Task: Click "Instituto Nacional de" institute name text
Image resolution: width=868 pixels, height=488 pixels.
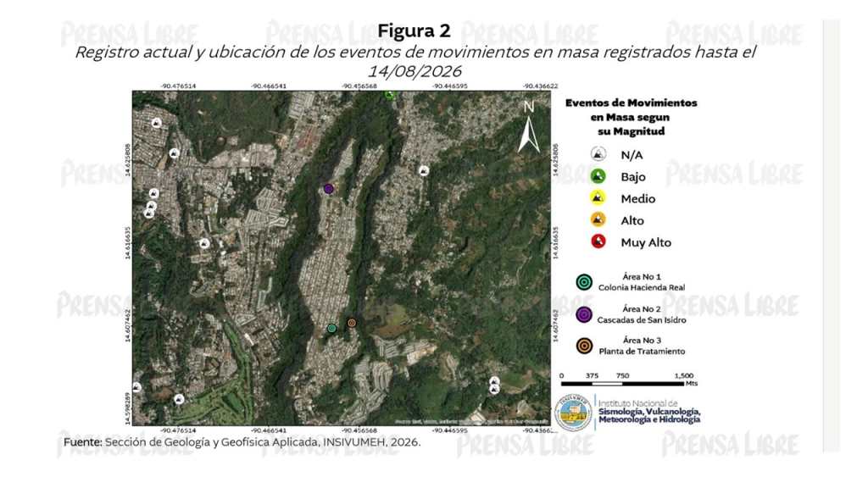Action: pos(637,403)
